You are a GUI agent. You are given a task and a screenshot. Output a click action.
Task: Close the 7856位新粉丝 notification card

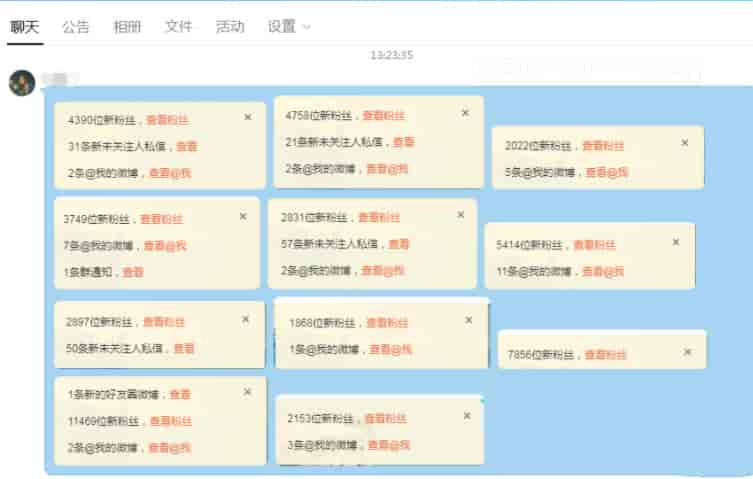687,352
